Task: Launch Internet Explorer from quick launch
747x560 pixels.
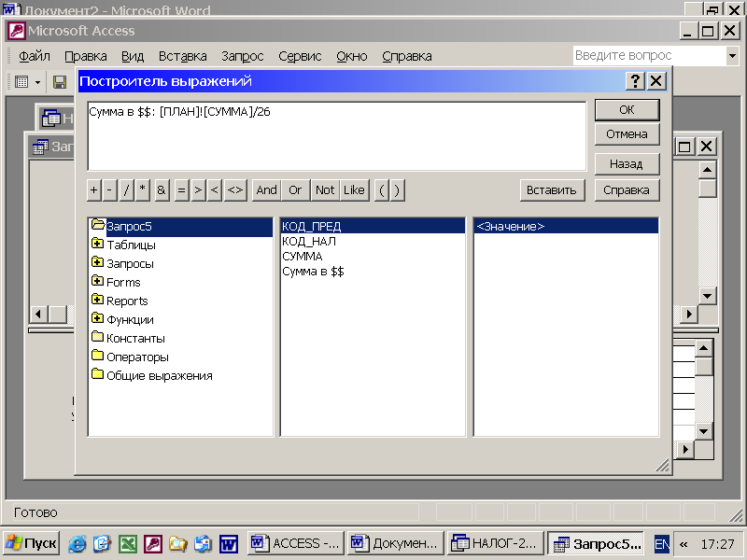Action: click(78, 543)
